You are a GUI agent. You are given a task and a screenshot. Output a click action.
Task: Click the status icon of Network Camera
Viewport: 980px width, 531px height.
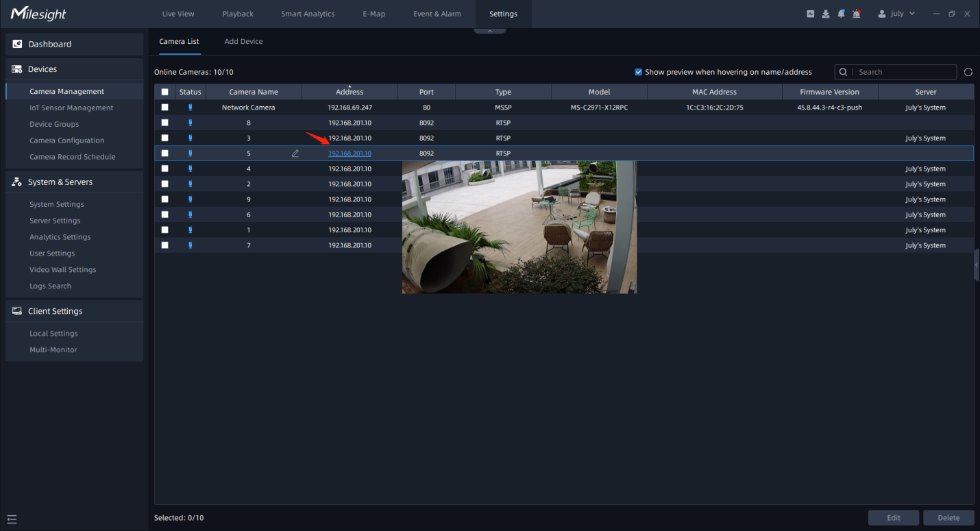pyautogui.click(x=190, y=108)
